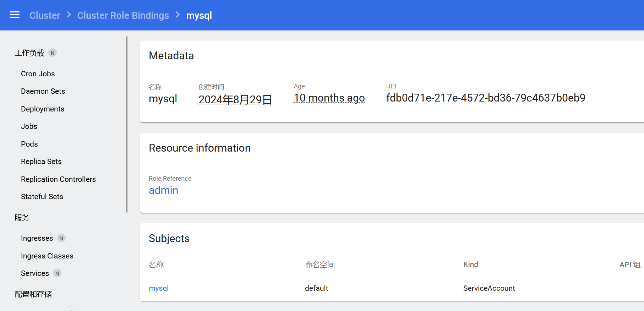Click the 创建时间 label in Metadata
644x311 pixels.
click(211, 87)
